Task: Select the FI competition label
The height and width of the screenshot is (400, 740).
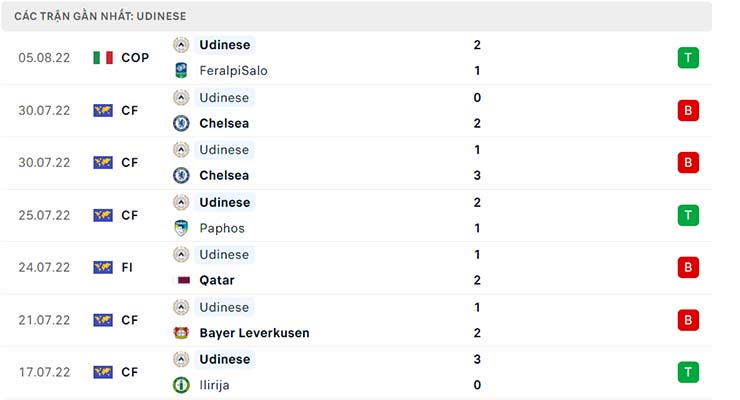Action: click(129, 268)
